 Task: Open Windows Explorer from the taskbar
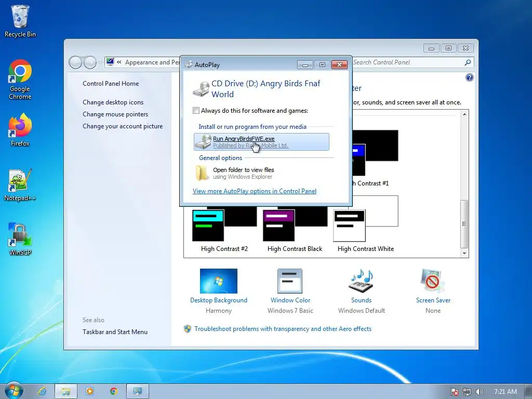(66, 391)
